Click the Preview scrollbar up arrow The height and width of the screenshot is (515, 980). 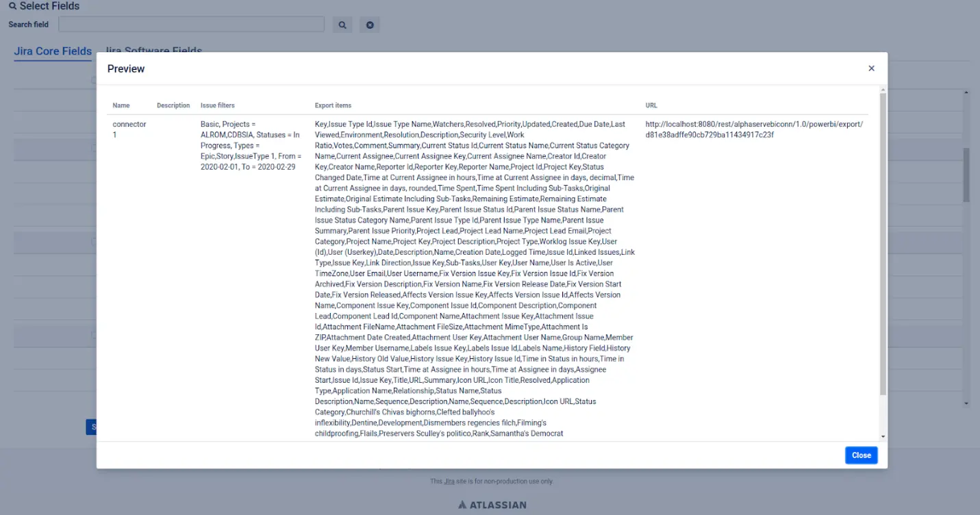pyautogui.click(x=883, y=90)
